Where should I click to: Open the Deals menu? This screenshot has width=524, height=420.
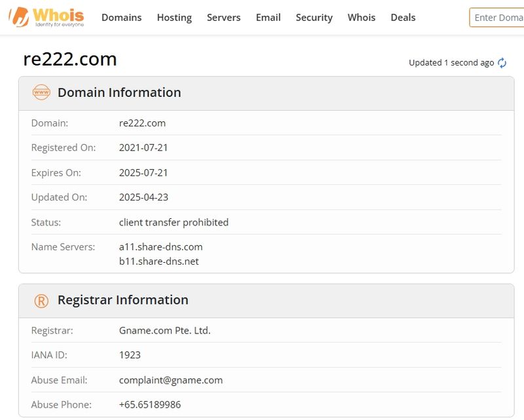(403, 18)
